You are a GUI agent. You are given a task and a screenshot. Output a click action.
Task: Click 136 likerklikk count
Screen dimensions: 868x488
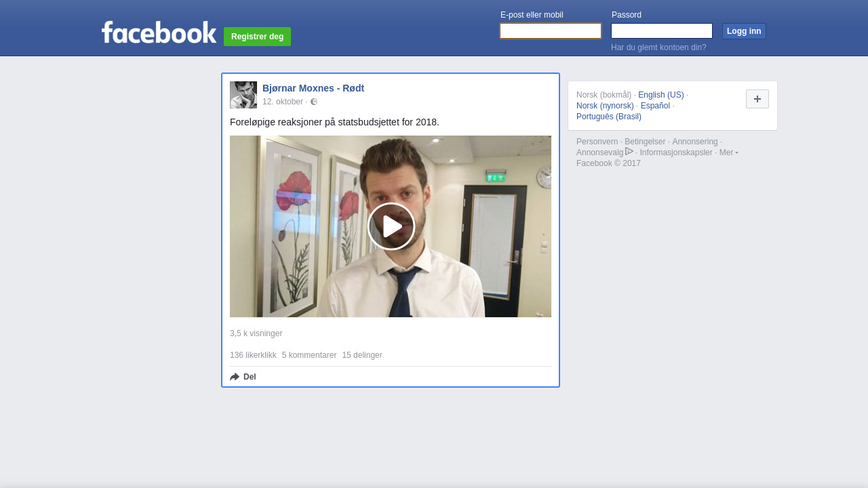click(x=253, y=355)
